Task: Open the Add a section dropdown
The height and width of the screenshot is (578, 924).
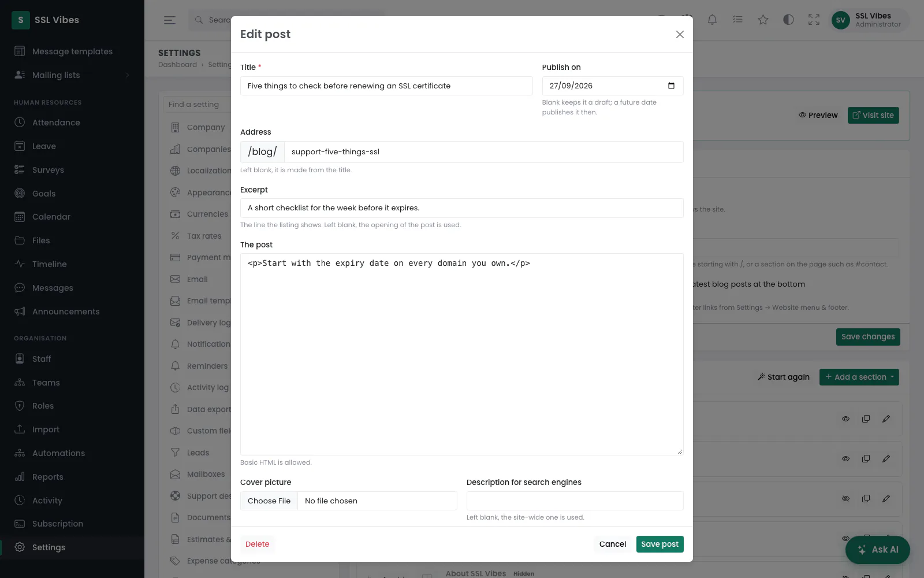Action: click(x=859, y=377)
